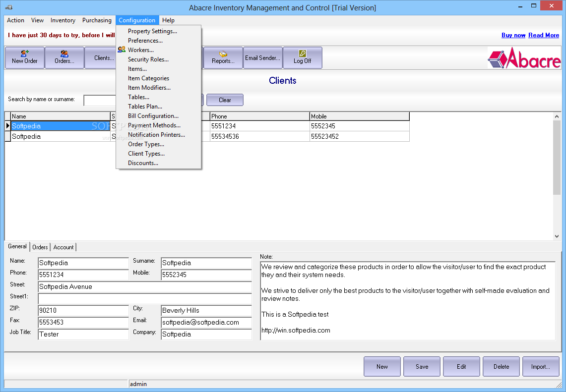
Task: Switch to the General tab
Action: 17,246
